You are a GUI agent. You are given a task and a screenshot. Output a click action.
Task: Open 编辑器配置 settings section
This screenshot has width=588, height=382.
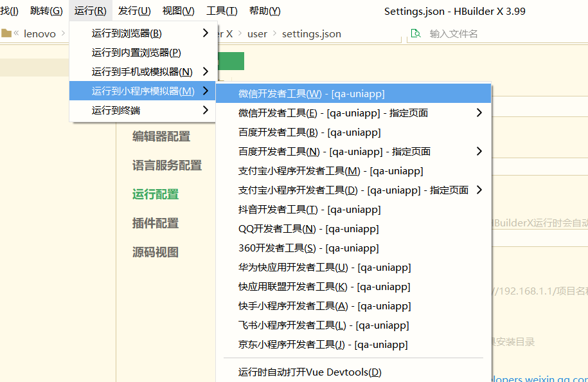click(x=161, y=136)
